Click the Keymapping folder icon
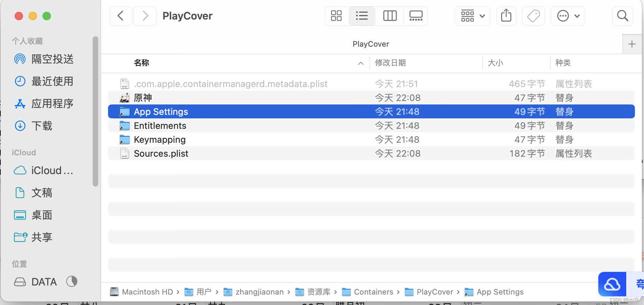The image size is (644, 305). pos(124,140)
